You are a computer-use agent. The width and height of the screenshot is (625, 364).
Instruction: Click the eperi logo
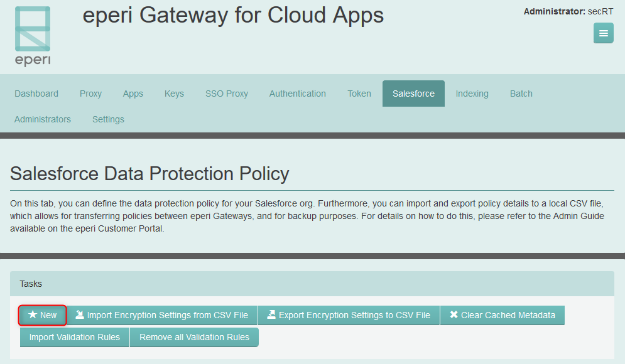[x=33, y=36]
